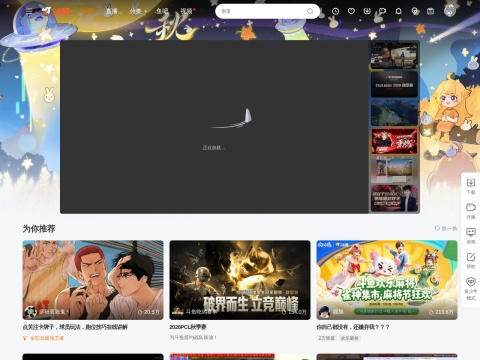Select the fifth thumbnail beside player
The width and height of the screenshot is (480, 360).
point(394,170)
